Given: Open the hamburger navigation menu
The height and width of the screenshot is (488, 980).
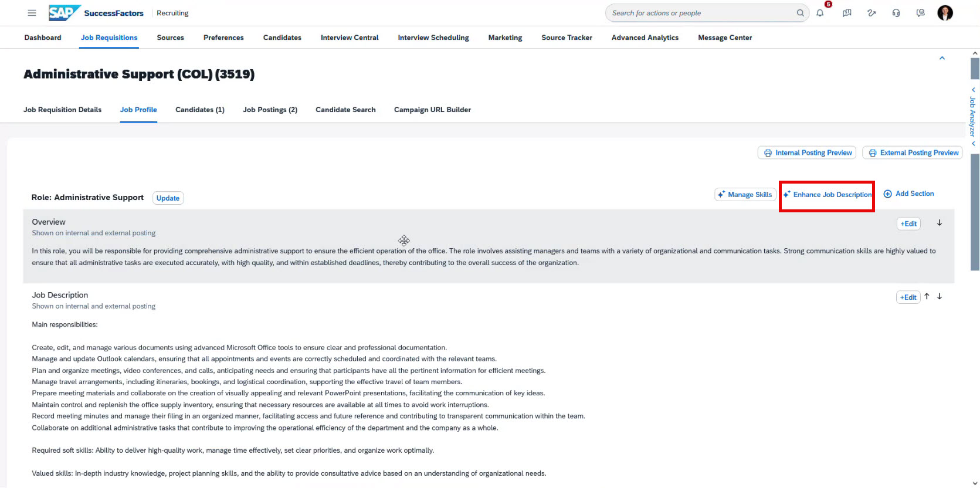Looking at the screenshot, I should click(x=32, y=13).
